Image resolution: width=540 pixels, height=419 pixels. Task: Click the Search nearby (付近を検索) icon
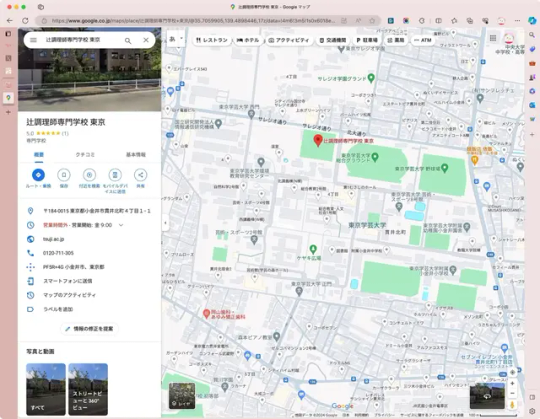89,175
